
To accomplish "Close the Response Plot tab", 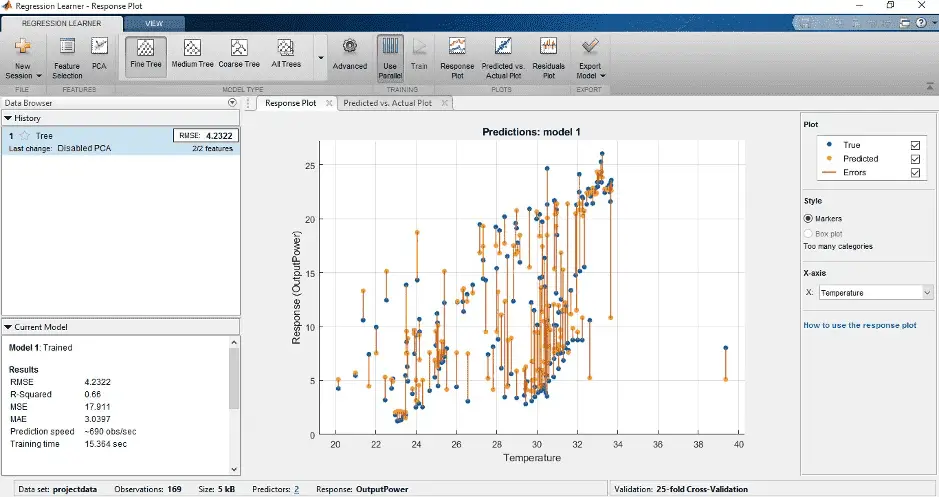I will pos(329,103).
